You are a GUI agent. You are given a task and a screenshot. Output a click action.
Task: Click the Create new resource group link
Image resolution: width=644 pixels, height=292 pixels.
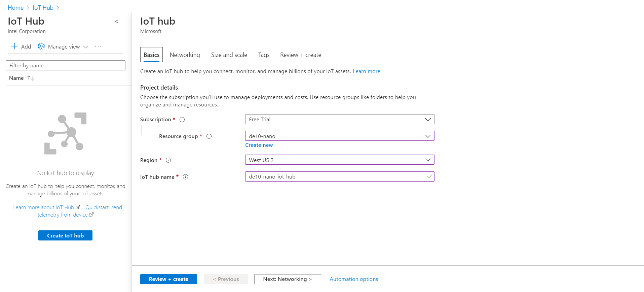coord(259,145)
